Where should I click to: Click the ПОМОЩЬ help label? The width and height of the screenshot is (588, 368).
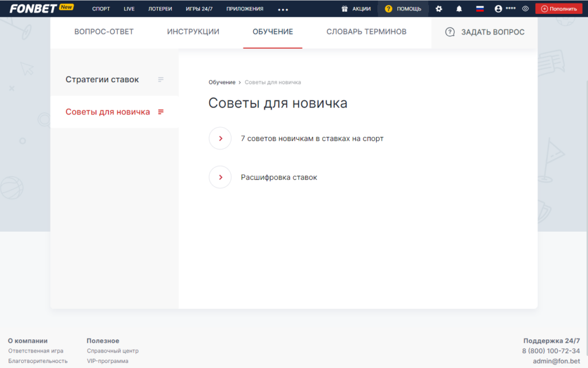click(409, 9)
